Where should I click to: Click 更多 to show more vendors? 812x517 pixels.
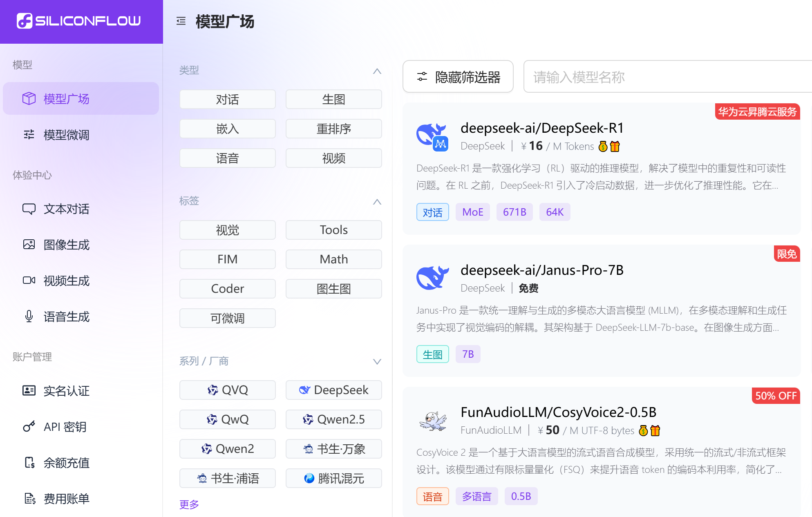pos(189,504)
